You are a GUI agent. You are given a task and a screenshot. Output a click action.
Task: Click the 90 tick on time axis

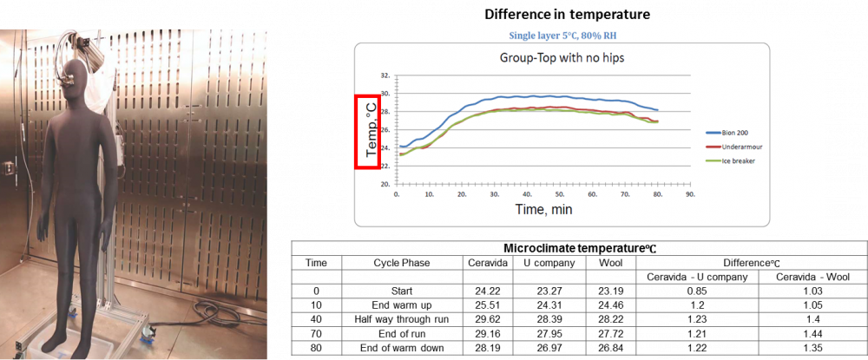point(689,194)
